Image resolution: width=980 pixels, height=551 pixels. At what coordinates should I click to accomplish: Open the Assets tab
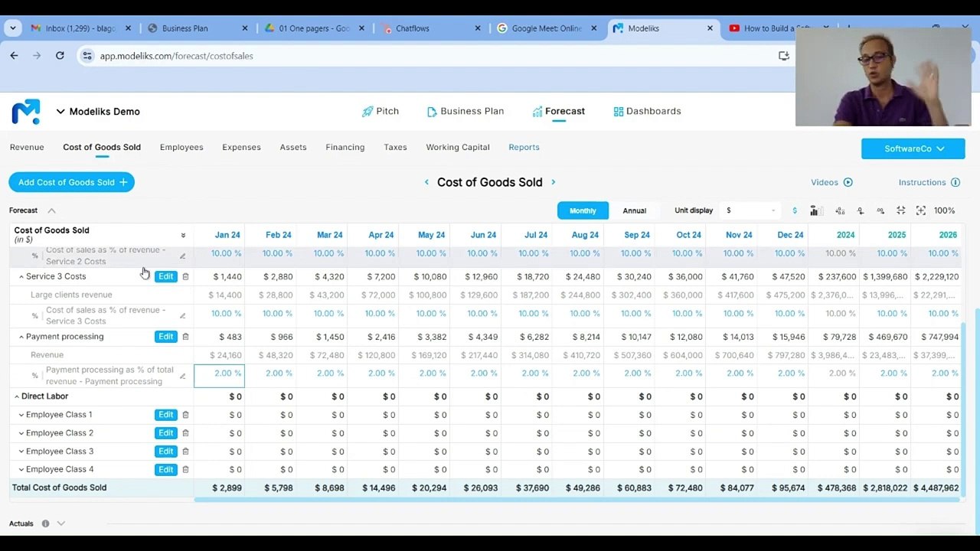tap(293, 147)
